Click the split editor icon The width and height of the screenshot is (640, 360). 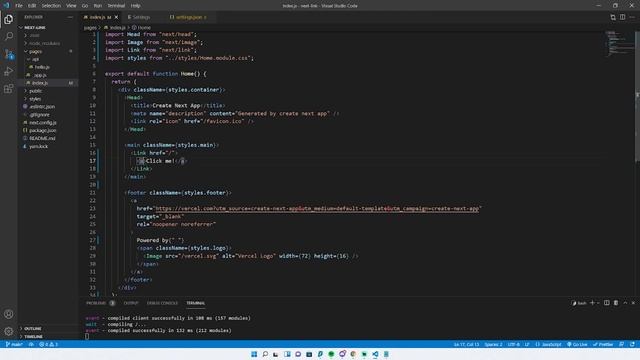[x=622, y=17]
